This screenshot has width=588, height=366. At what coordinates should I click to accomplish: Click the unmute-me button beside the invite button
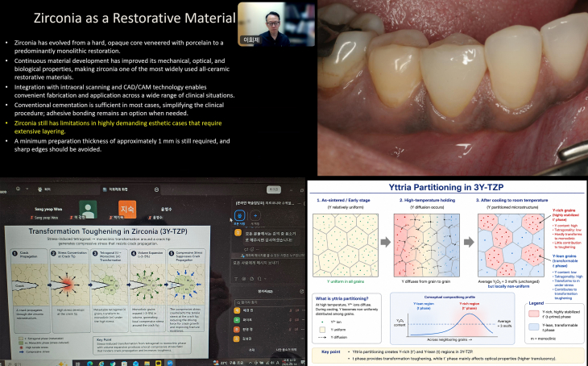[286, 350]
